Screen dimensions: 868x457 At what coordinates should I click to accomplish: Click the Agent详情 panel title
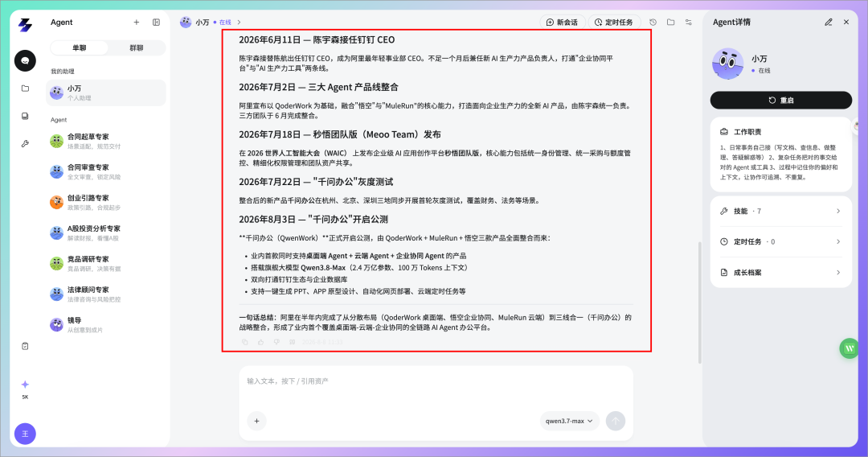(x=731, y=23)
